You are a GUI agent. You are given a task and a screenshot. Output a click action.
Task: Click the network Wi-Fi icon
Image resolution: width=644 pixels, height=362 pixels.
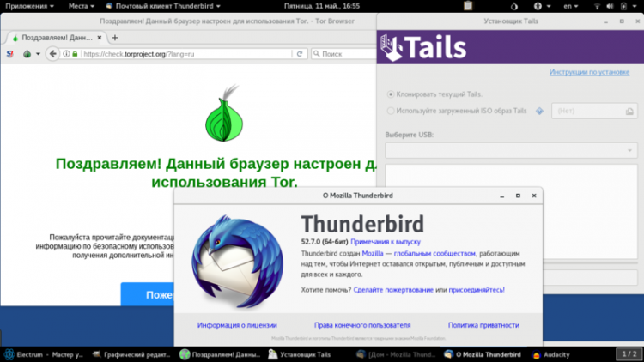click(x=597, y=6)
